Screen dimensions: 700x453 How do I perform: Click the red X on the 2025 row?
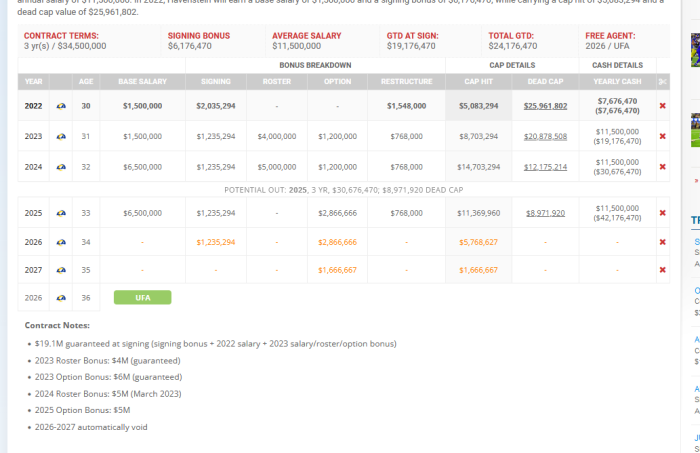[x=662, y=213]
